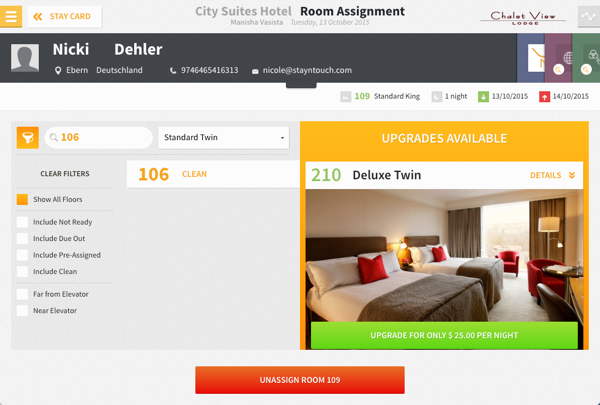Open the Standard Twin room type dropdown
The image size is (600, 405).
(224, 137)
